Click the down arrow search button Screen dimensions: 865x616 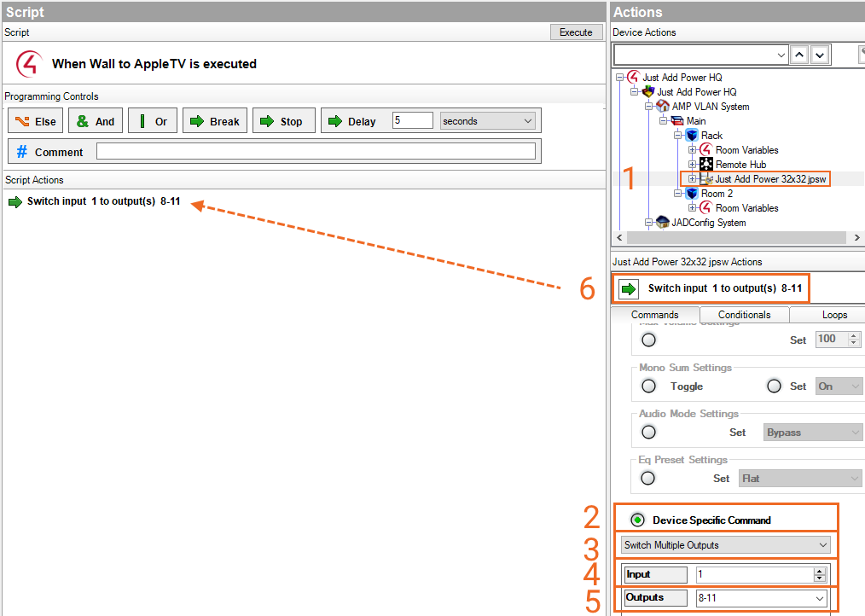820,55
